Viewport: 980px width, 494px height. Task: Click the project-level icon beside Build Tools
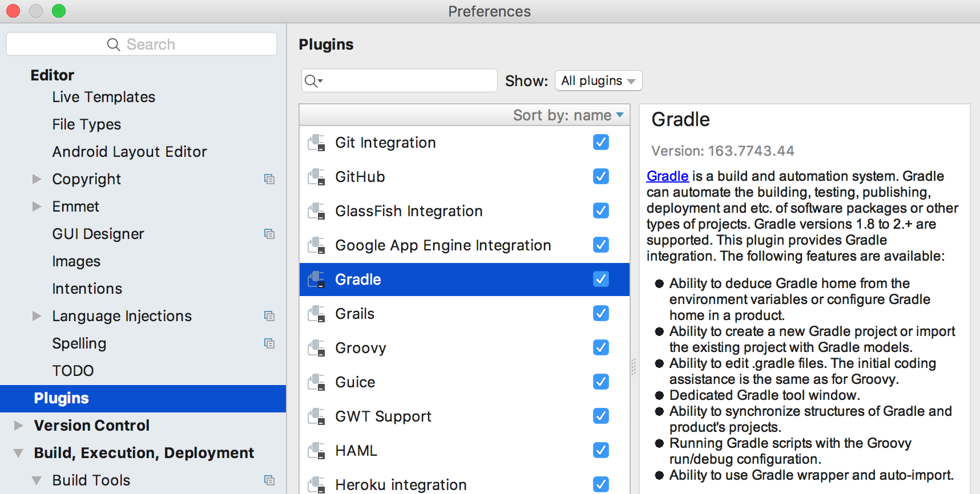click(x=269, y=480)
